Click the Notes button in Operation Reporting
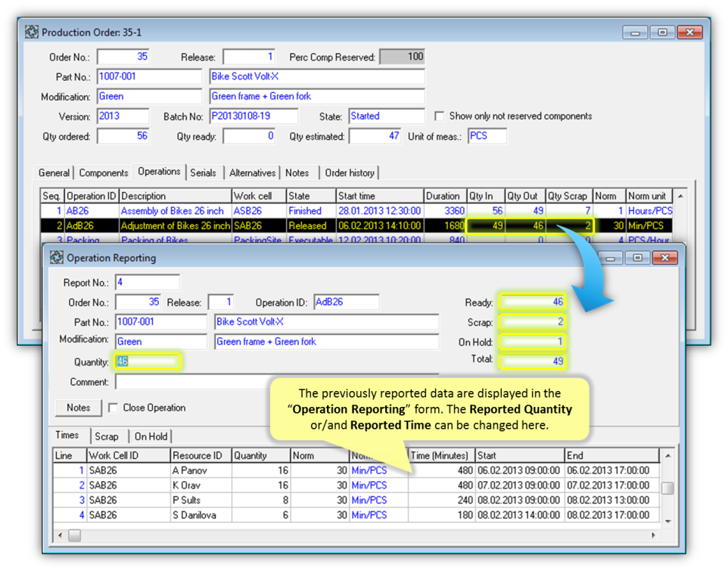This screenshot has height=571, width=728. 79,408
